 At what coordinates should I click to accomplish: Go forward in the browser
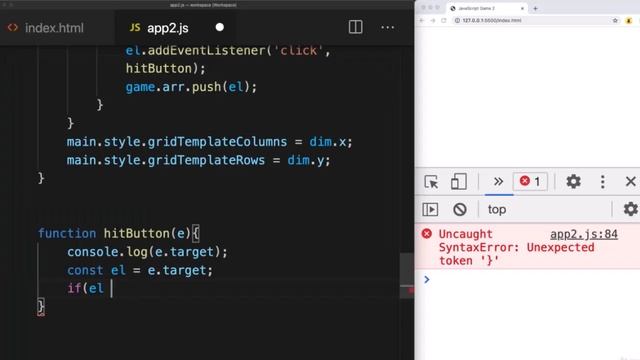(x=433, y=20)
